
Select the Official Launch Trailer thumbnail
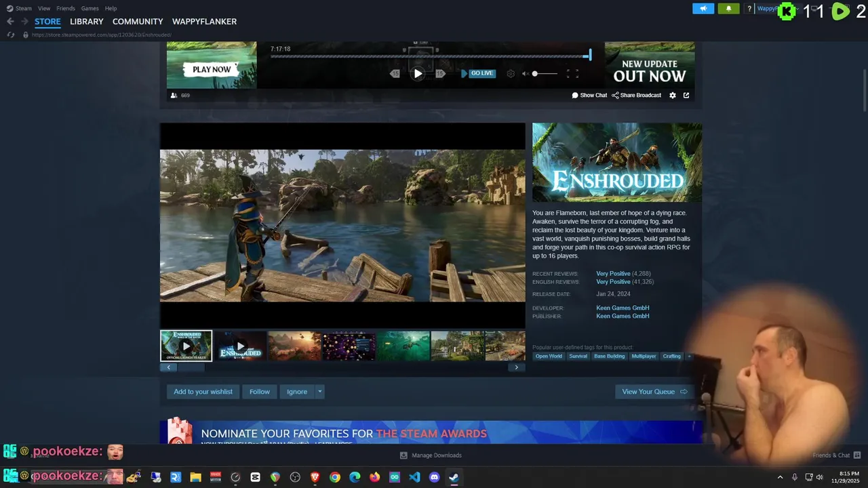pyautogui.click(x=186, y=346)
